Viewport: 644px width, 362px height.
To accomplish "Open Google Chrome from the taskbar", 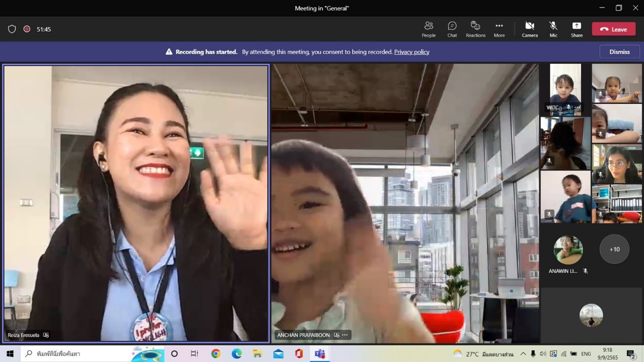I will tap(216, 354).
